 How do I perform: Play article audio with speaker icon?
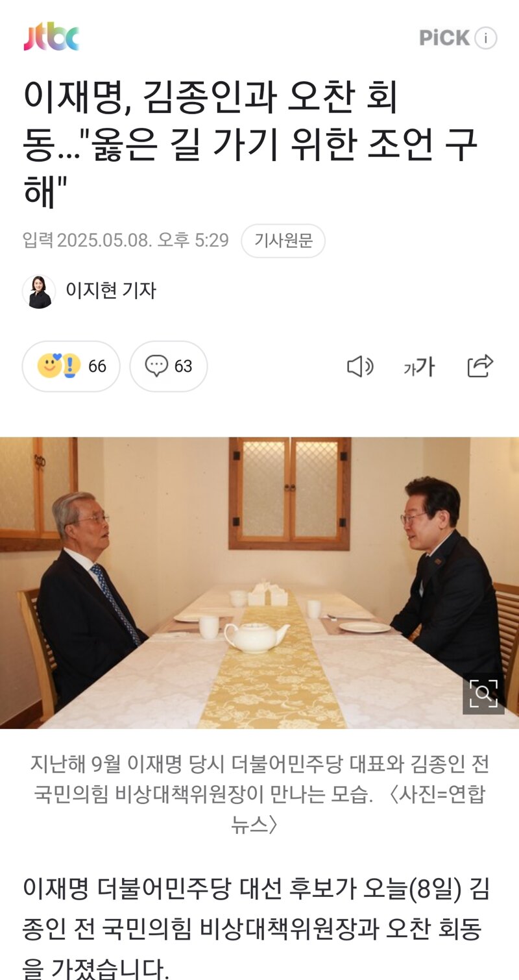point(360,367)
